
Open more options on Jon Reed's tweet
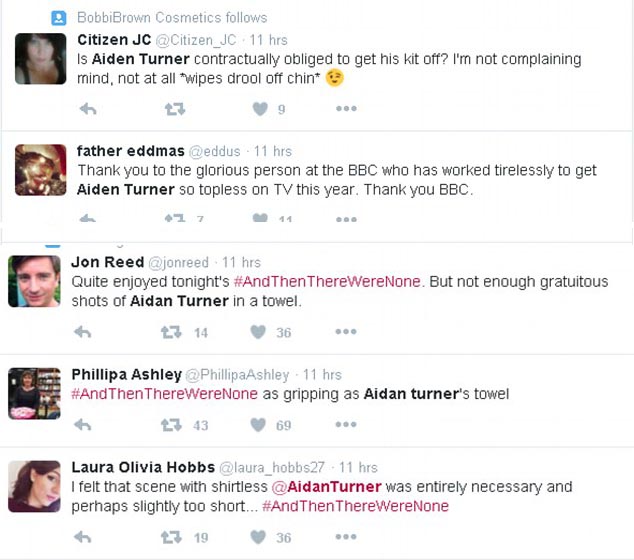coord(346,333)
